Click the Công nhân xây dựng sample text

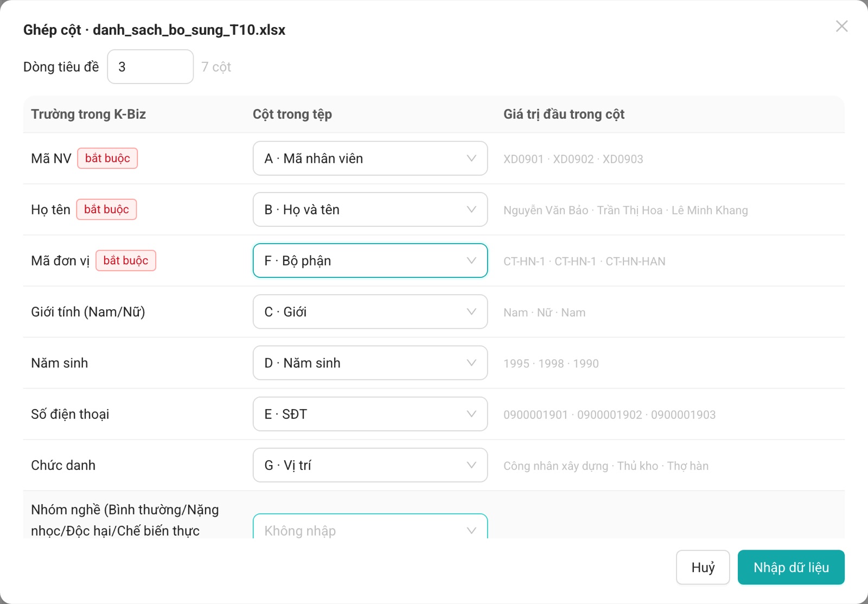[x=606, y=466]
